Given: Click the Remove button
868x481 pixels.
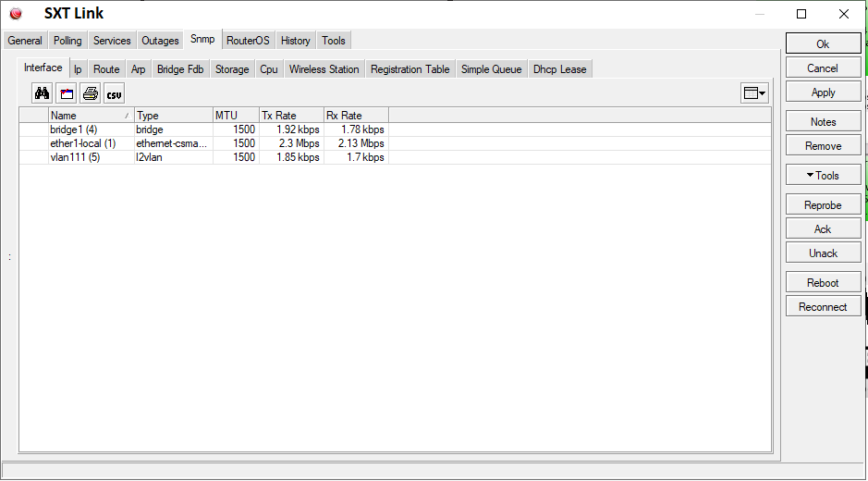Looking at the screenshot, I should [823, 146].
